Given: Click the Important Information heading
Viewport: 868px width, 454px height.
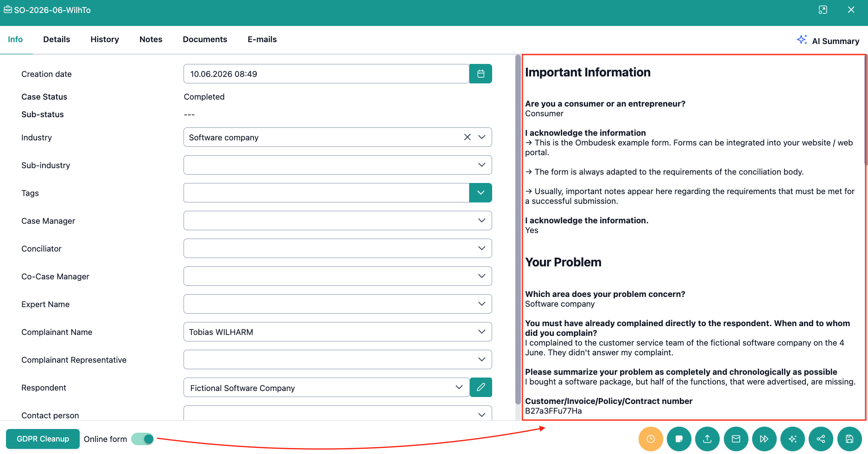Looking at the screenshot, I should tap(588, 72).
